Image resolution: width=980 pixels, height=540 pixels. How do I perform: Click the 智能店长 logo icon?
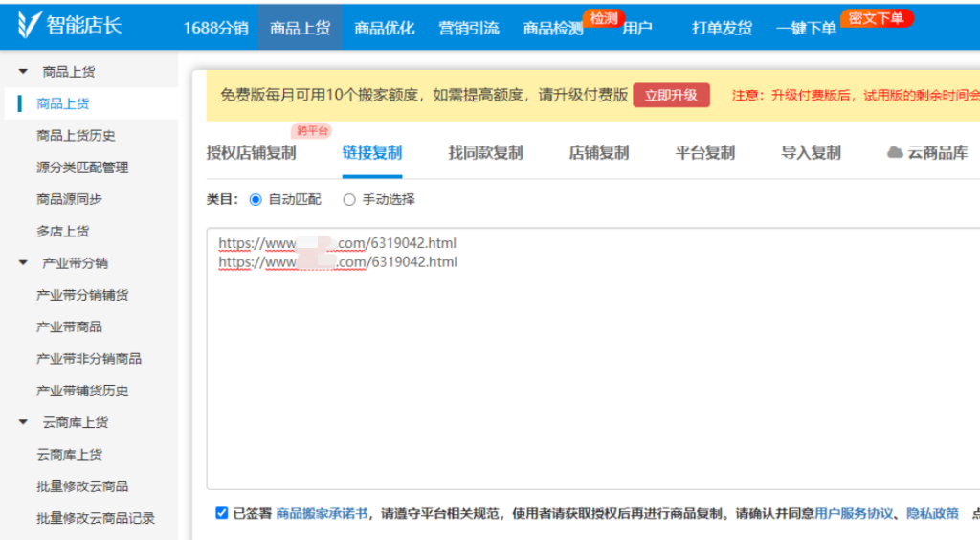click(29, 26)
